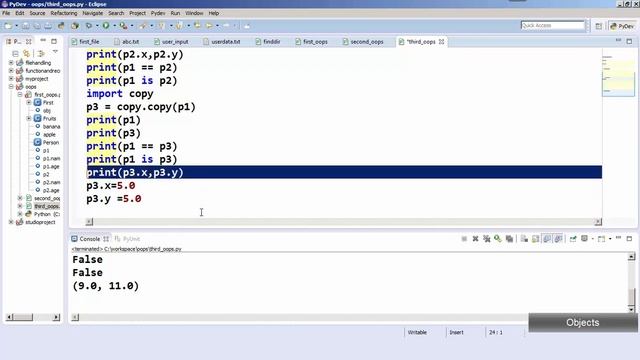Toggle Show Console on standard output
The height and width of the screenshot is (360, 640).
click(547, 239)
